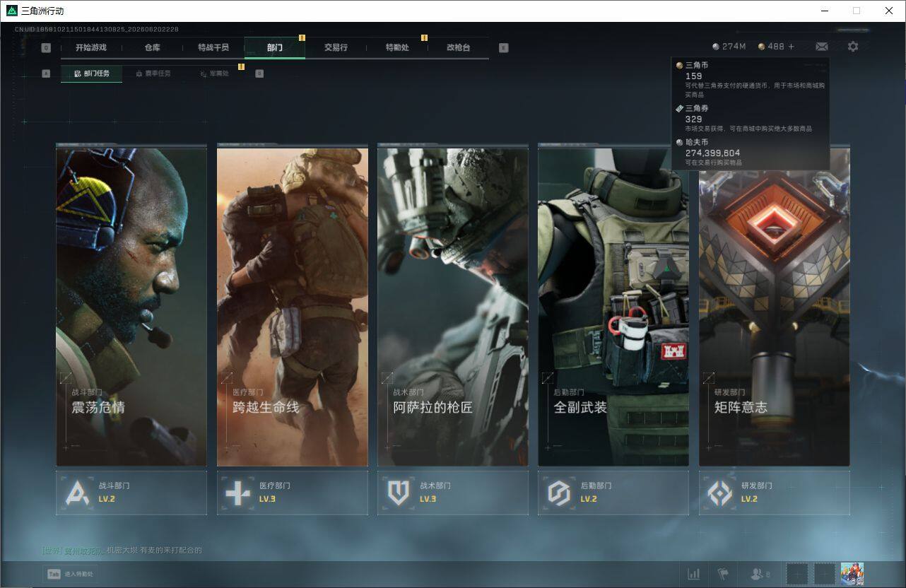This screenshot has height=588, width=906.
Task: Click the second empty squad slot
Action: 824,574
